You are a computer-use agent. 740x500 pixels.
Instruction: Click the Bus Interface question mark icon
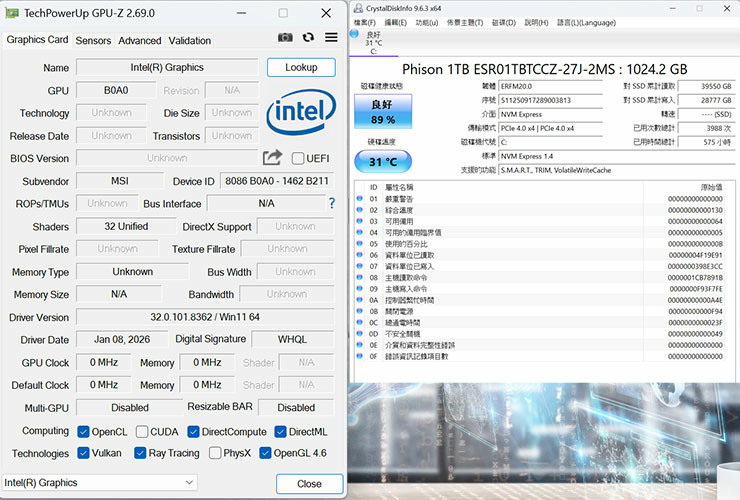pyautogui.click(x=332, y=203)
